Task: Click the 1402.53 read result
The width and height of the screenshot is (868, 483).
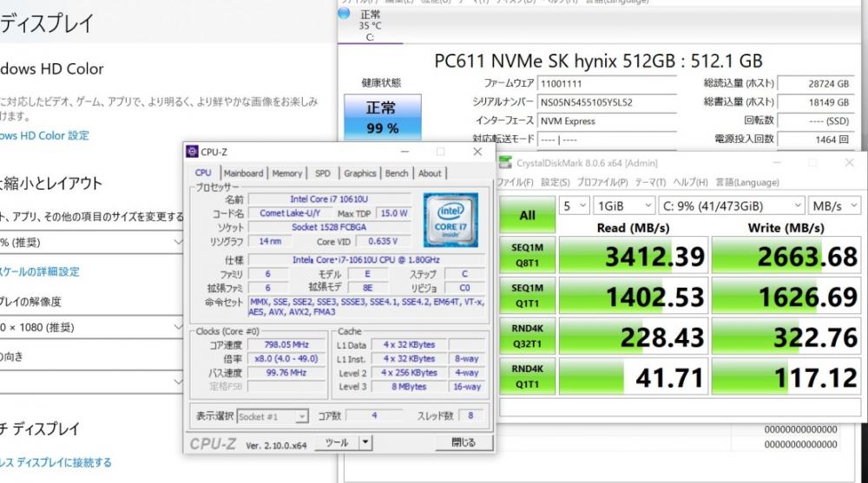Action: pos(634,296)
